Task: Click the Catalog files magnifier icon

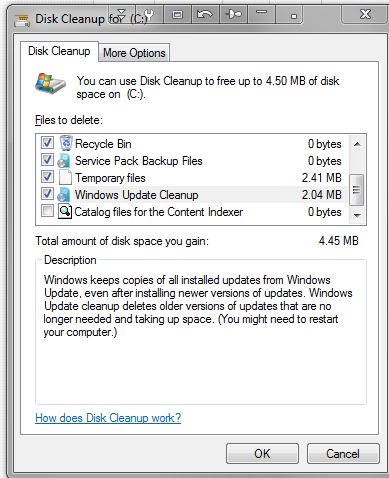Action: click(65, 211)
